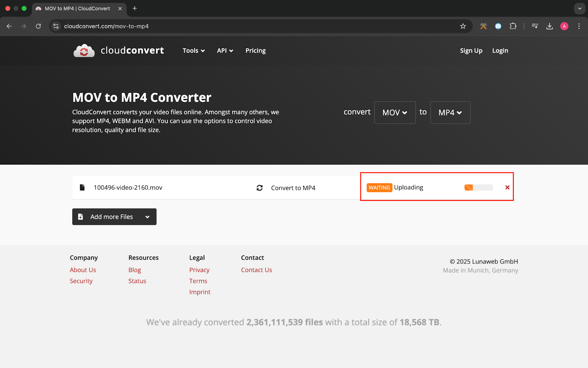Expand the MOV source format dropdown
Viewport: 588px width, 368px height.
tap(395, 113)
